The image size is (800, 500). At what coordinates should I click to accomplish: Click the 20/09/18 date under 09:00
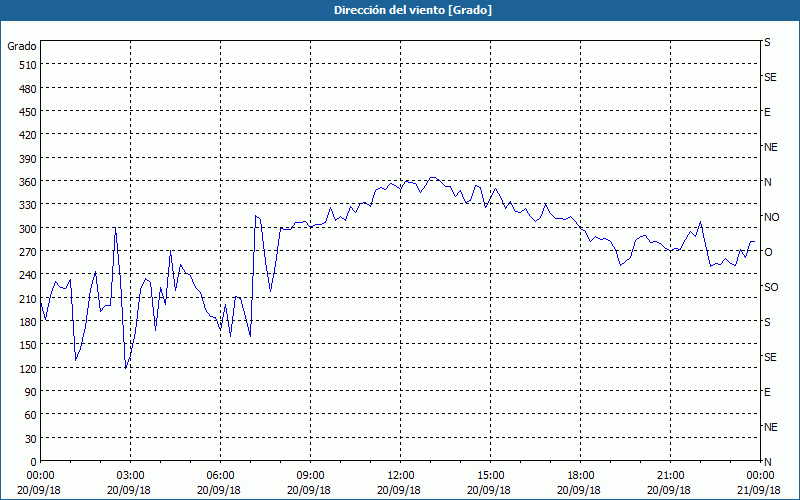point(310,490)
